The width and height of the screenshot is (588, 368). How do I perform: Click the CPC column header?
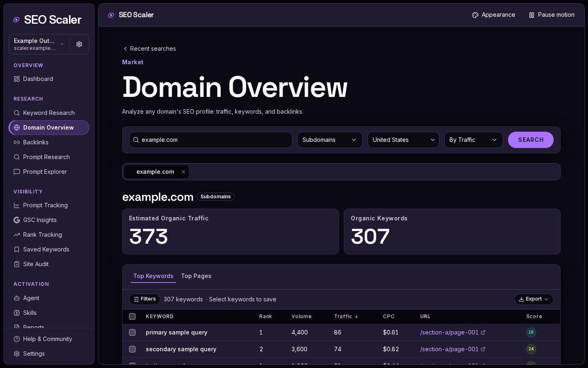click(x=389, y=316)
